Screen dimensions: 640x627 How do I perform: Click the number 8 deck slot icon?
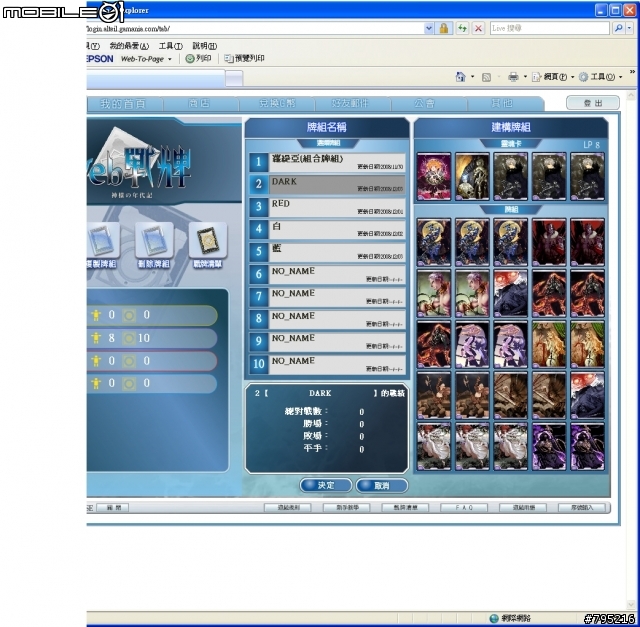[258, 319]
